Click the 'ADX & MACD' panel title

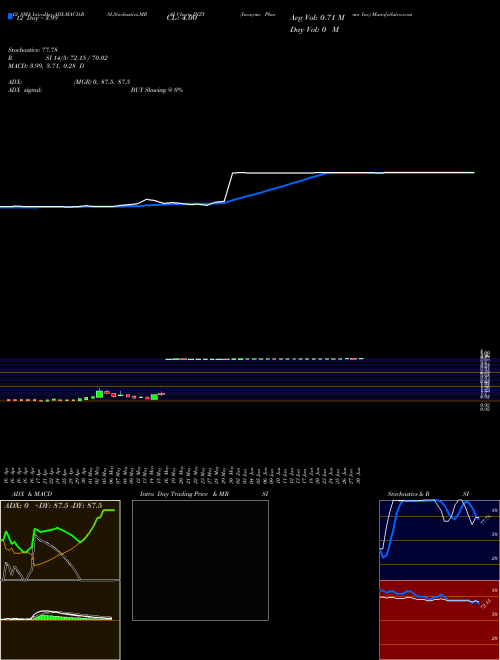pyautogui.click(x=32, y=494)
